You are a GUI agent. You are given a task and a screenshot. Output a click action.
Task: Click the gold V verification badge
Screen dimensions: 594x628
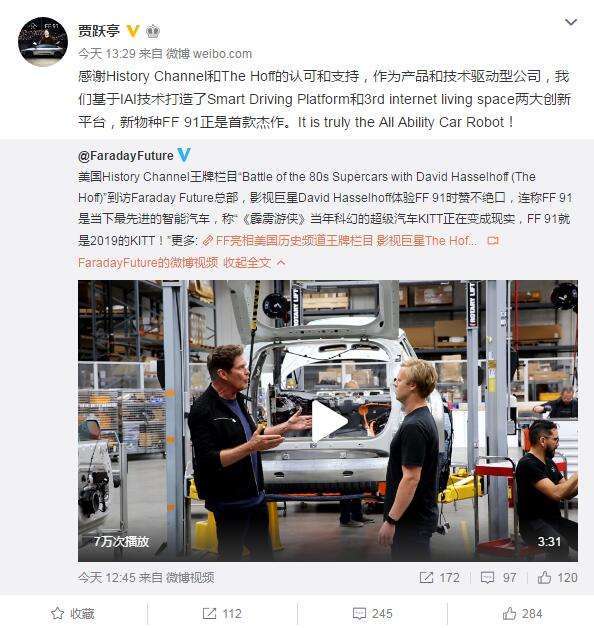click(x=133, y=31)
